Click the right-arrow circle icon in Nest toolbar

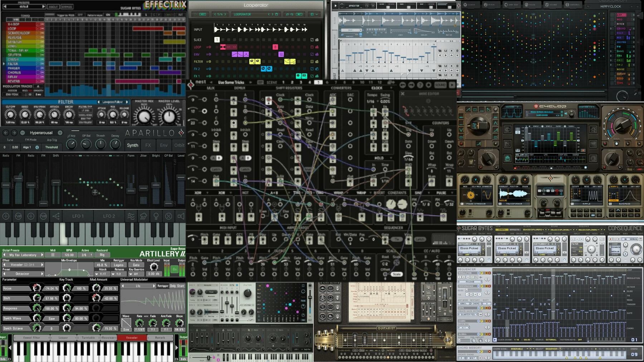point(411,85)
